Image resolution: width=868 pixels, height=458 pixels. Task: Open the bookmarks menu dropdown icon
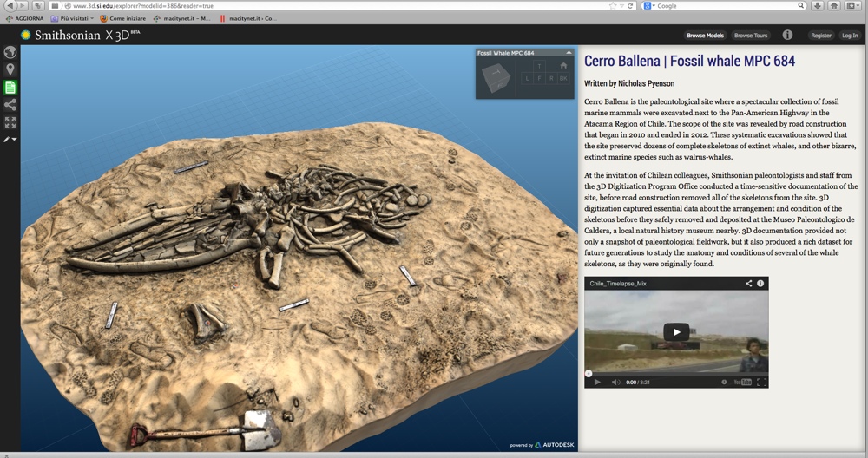click(852, 5)
